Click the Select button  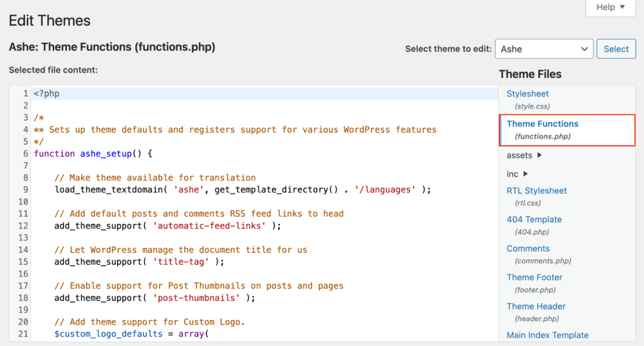pyautogui.click(x=616, y=49)
